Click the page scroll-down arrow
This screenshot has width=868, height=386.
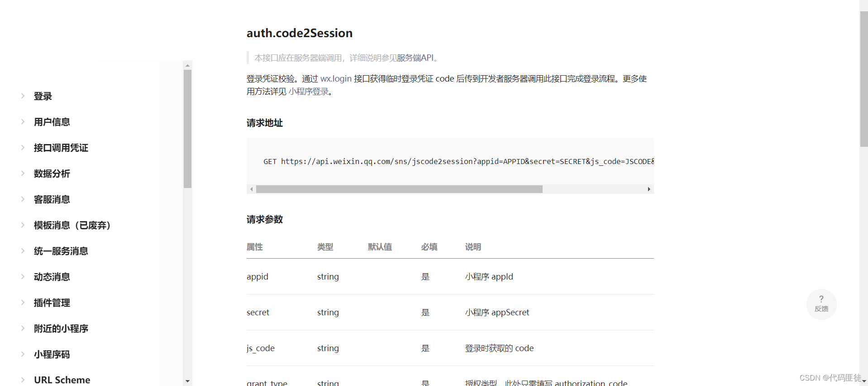coord(864,381)
